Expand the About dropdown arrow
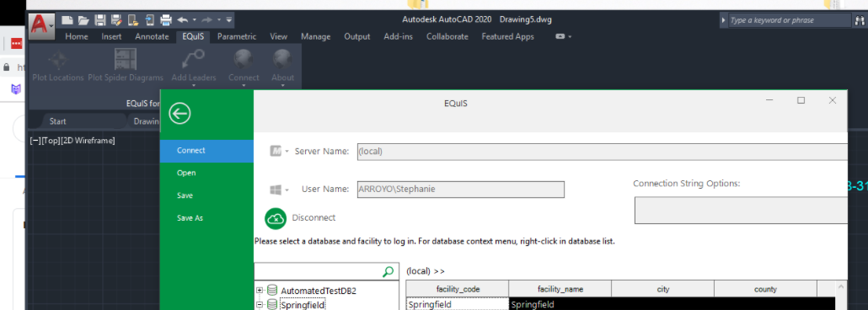Screen dimensions: 868x310 pyautogui.click(x=282, y=85)
